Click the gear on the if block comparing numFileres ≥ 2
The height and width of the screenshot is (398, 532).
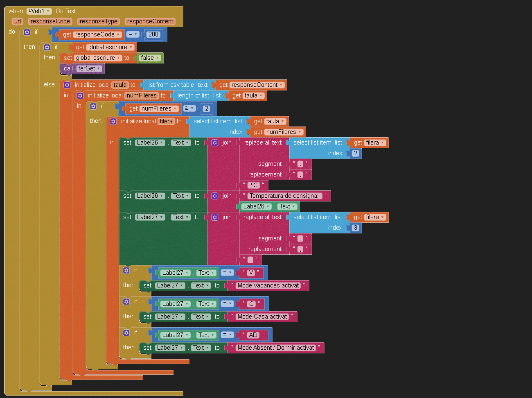(x=93, y=106)
